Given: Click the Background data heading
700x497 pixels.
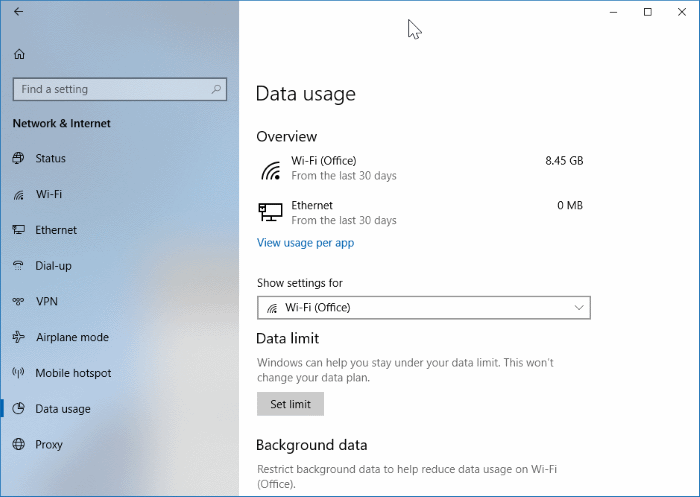Looking at the screenshot, I should click(312, 445).
